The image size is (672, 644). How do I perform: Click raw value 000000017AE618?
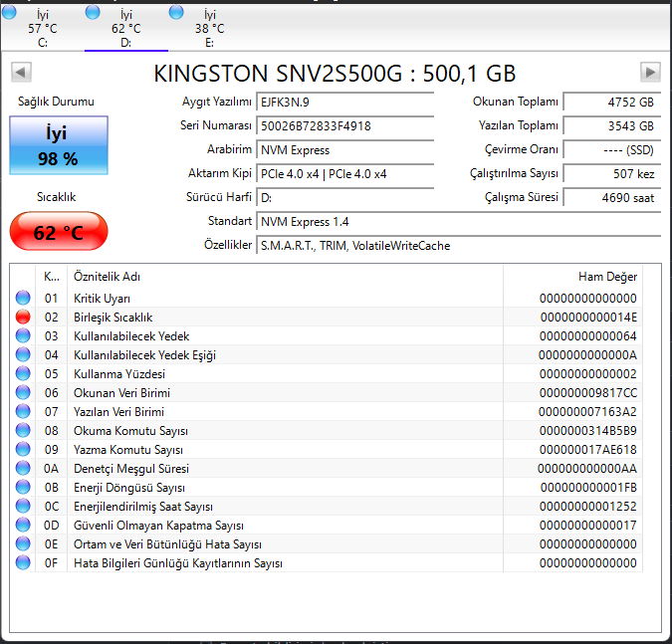pyautogui.click(x=588, y=450)
